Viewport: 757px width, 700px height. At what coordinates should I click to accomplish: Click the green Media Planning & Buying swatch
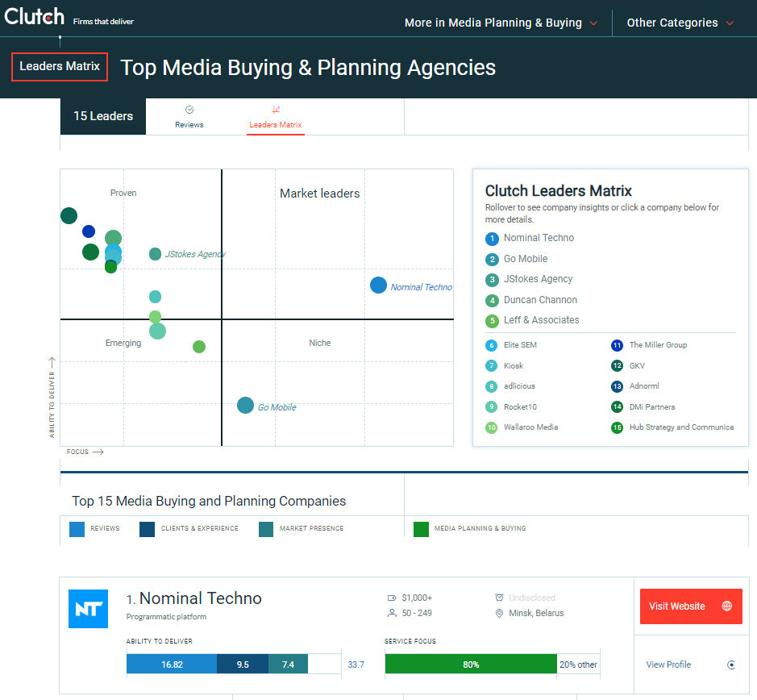(421, 530)
